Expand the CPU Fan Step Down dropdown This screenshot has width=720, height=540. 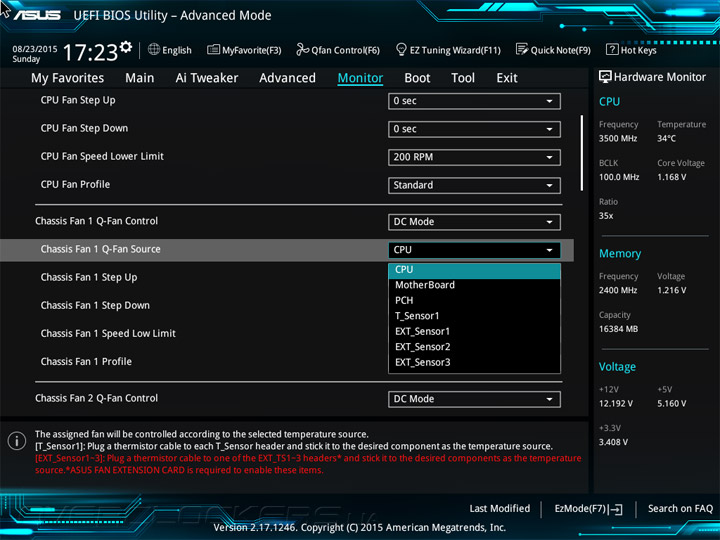click(x=474, y=129)
